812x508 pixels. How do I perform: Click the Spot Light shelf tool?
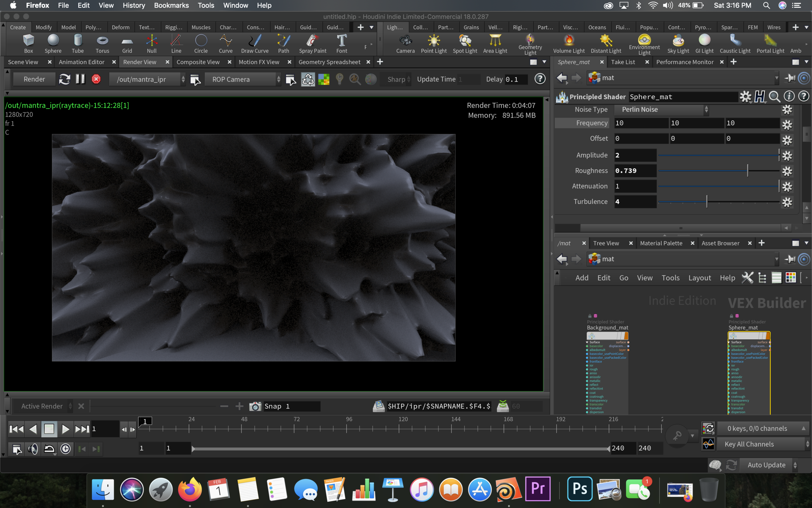coord(464,44)
